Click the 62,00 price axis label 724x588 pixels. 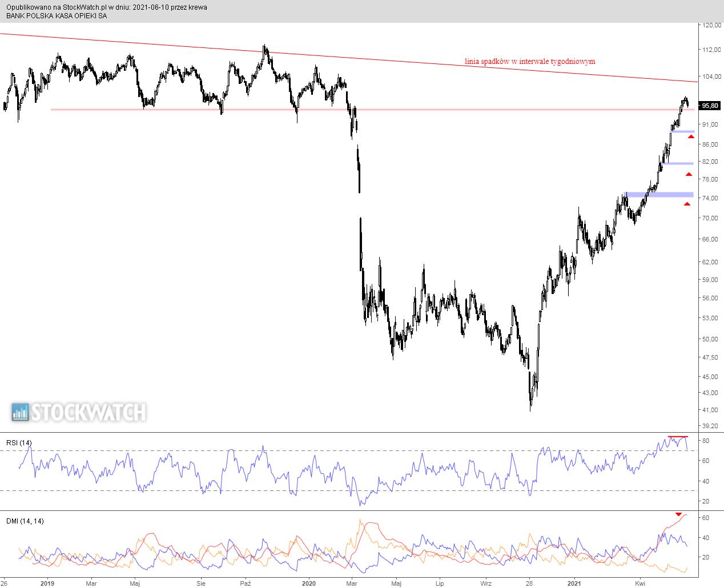(x=710, y=262)
